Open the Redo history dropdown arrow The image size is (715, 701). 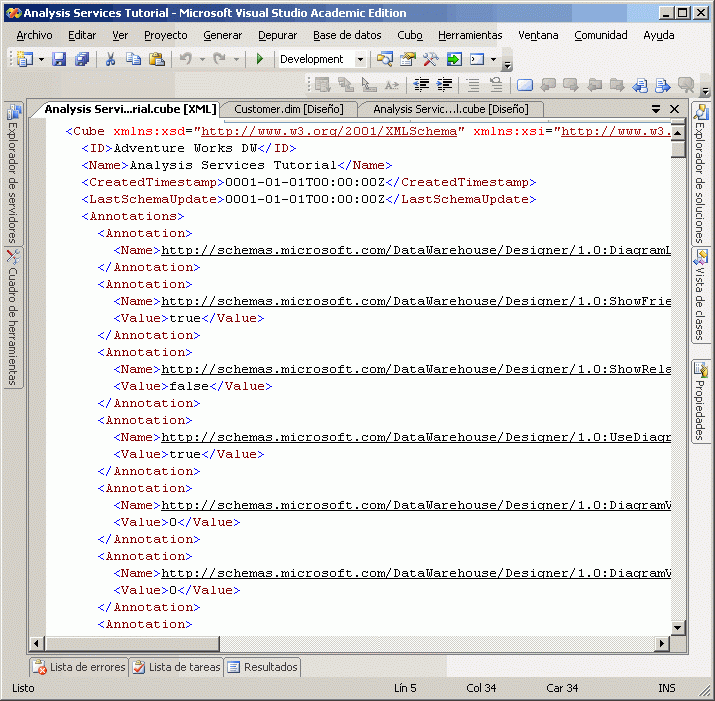click(236, 59)
